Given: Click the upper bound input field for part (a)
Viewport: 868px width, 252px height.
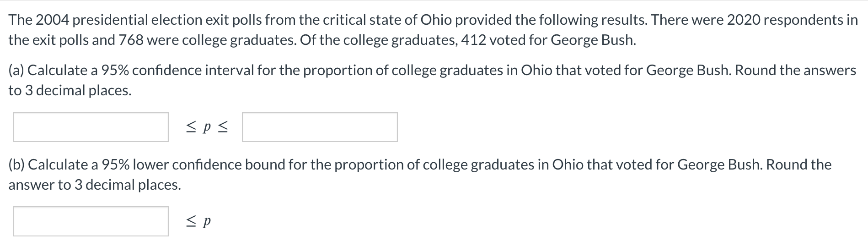Looking at the screenshot, I should click(320, 127).
